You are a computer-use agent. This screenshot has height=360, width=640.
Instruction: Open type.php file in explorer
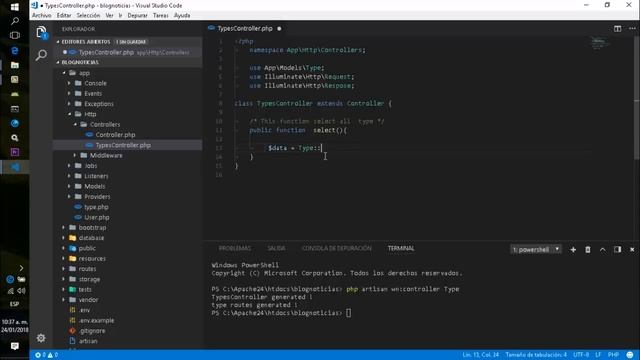pyautogui.click(x=96, y=207)
